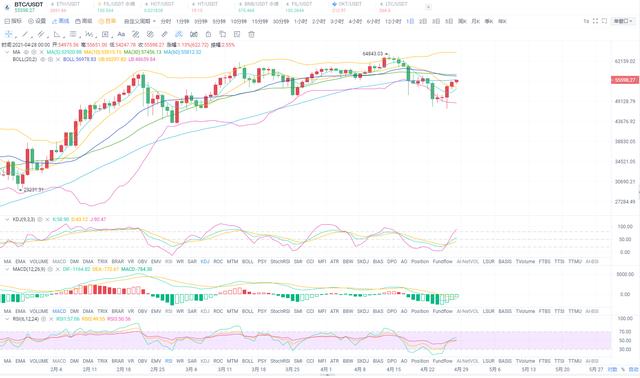
Task: Select the parallel channel drawing tool
Action: (x=41, y=34)
